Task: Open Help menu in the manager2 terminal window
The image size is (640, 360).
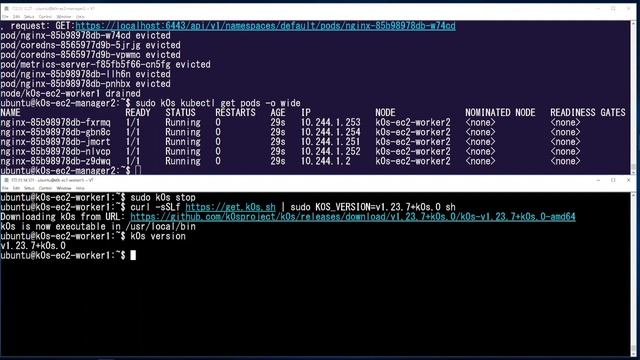Action: pyautogui.click(x=80, y=17)
